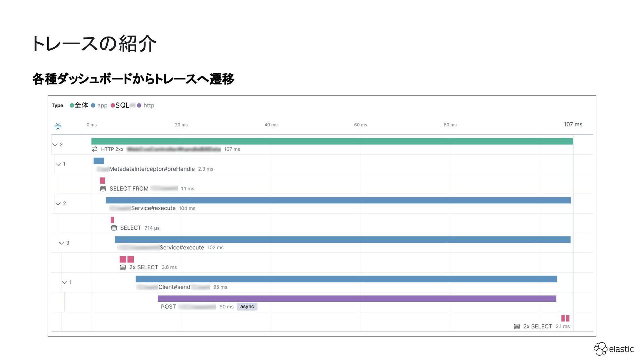644x362 pixels.
Task: Collapse the top HTTP 2xx transaction row
Action: click(55, 144)
